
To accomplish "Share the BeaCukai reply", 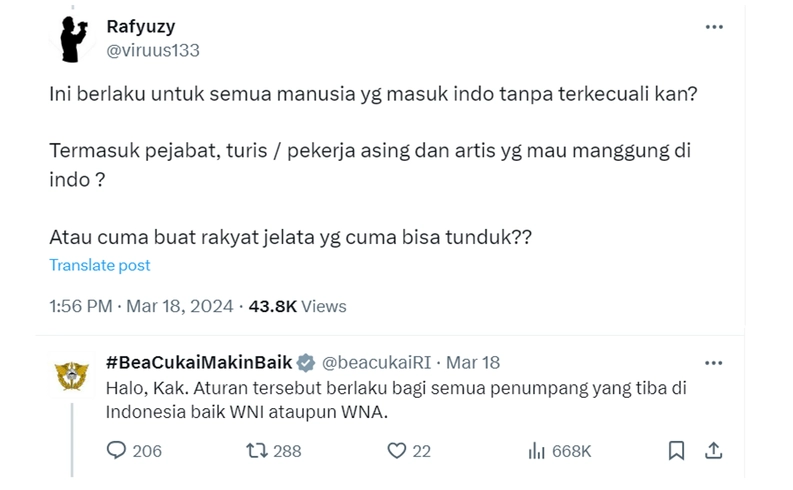I will [x=714, y=451].
